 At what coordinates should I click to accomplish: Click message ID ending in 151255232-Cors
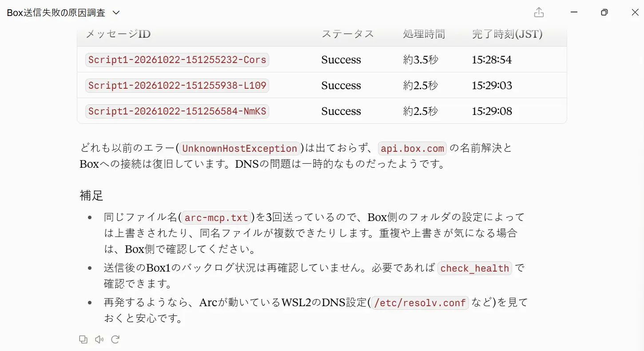point(177,60)
